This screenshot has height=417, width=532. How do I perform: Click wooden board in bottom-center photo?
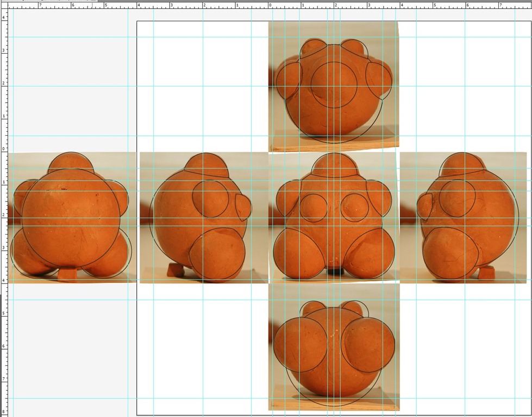pyautogui.click(x=334, y=405)
